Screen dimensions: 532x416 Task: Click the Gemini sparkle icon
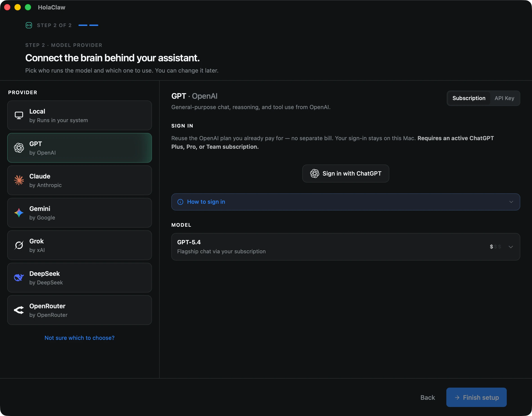19,213
